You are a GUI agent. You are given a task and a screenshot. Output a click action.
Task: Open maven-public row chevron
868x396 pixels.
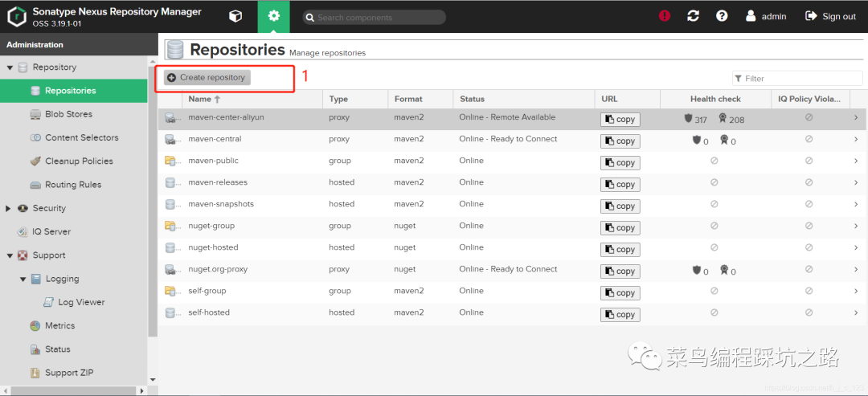click(x=856, y=161)
